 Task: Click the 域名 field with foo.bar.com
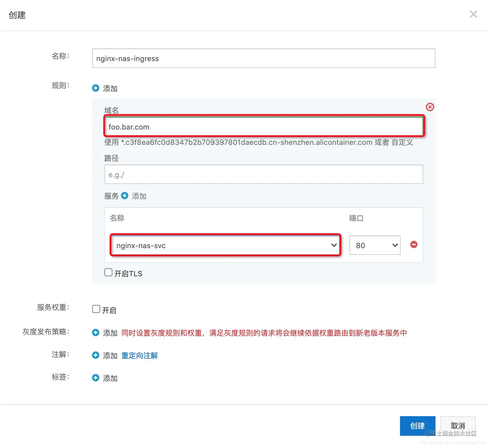click(x=263, y=127)
